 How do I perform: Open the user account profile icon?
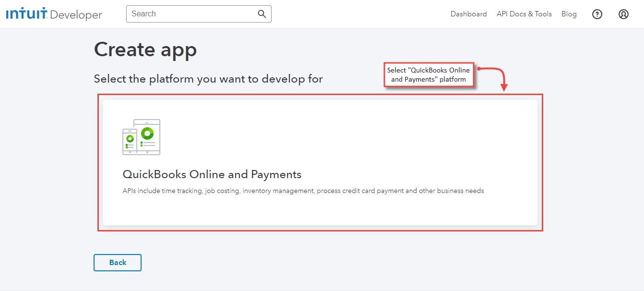623,14
